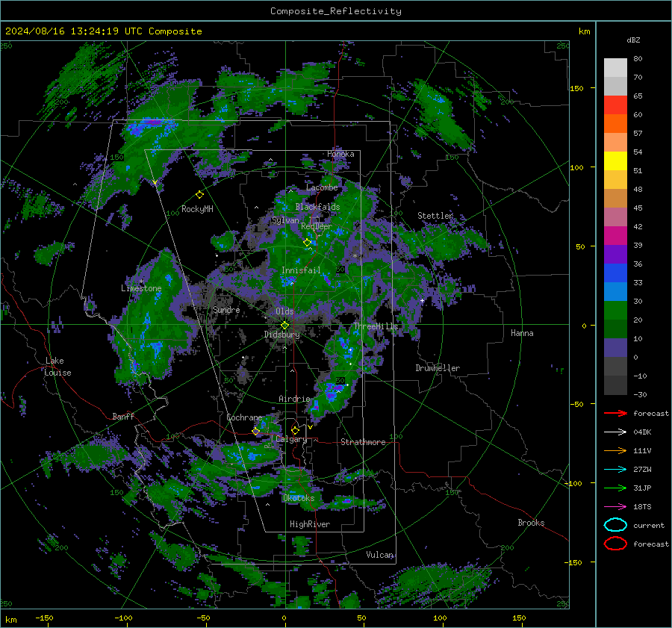Image resolution: width=672 pixels, height=628 pixels.
Task: Click the 'Strathmore' map label
Action: click(x=363, y=442)
